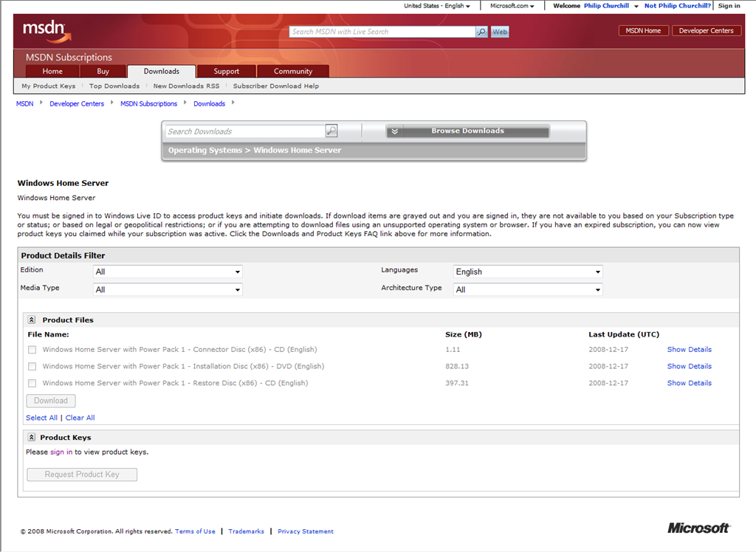
Task: Open the Microsoft.com dropdown menu
Action: 512,6
